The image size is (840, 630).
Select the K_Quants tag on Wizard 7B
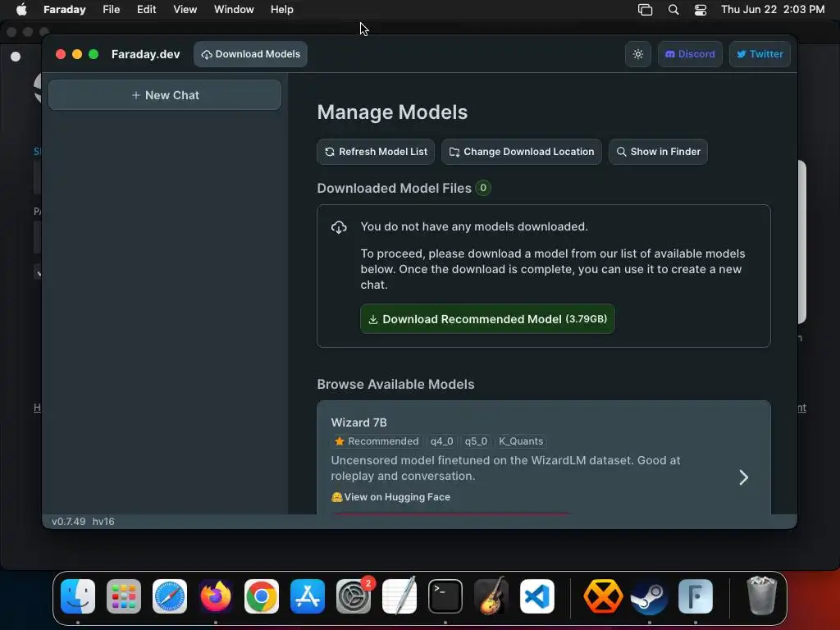pos(521,441)
